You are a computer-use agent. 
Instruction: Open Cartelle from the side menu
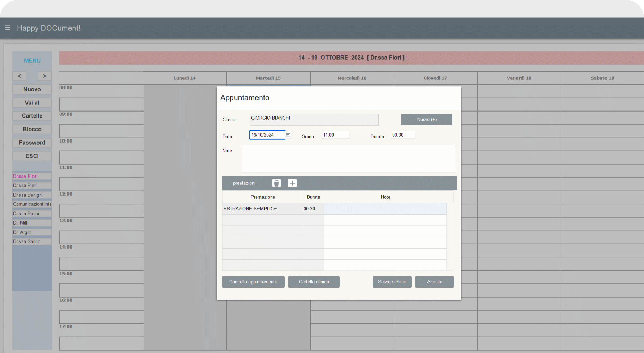tap(32, 116)
